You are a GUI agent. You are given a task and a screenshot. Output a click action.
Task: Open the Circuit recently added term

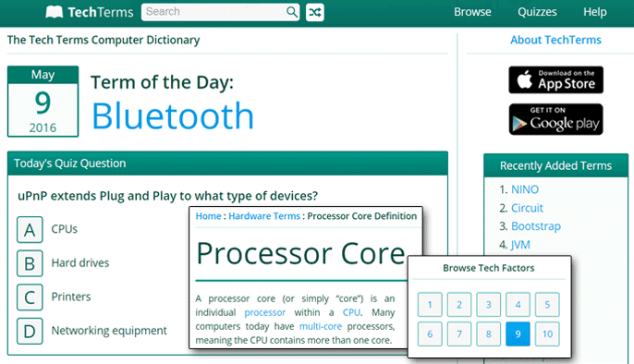click(x=527, y=208)
